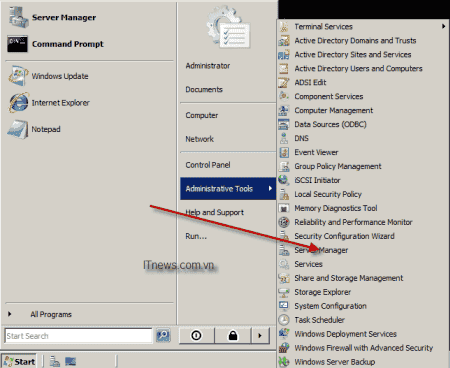Click the Windows Server Backup icon

[x=284, y=362]
